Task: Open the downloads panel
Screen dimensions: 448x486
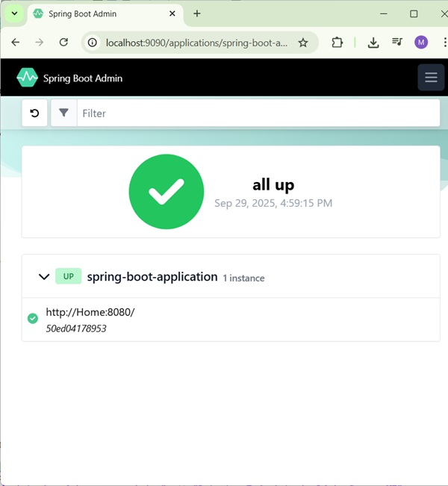Action: (x=373, y=43)
